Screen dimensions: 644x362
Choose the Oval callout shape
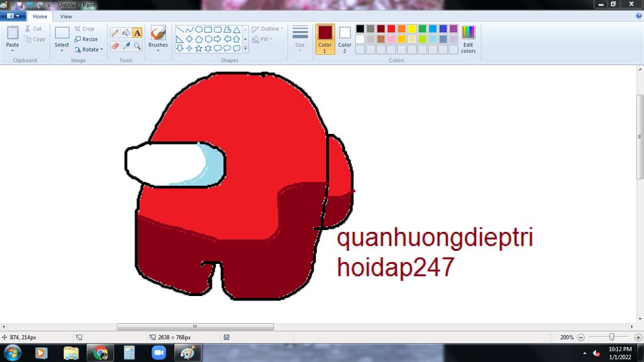tap(226, 48)
